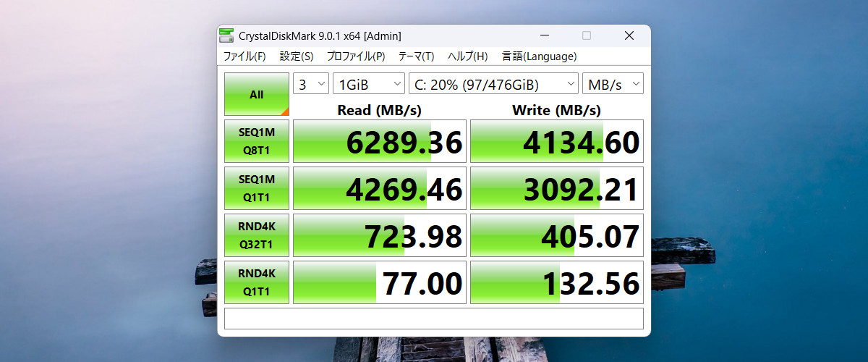Click the 4269.46 read result
The image size is (868, 362).
[380, 188]
